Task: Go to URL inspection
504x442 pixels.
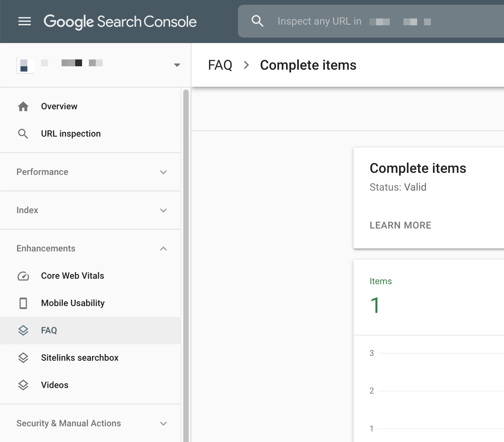Action: click(90, 134)
